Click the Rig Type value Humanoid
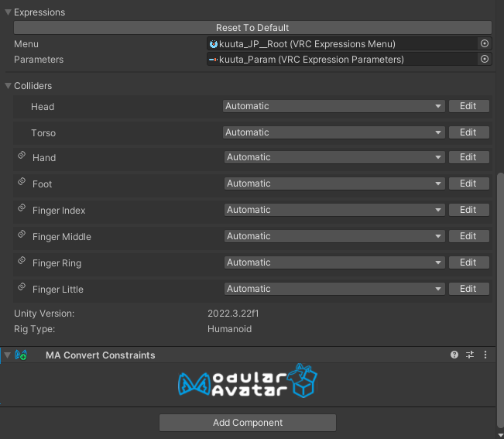 tap(229, 329)
